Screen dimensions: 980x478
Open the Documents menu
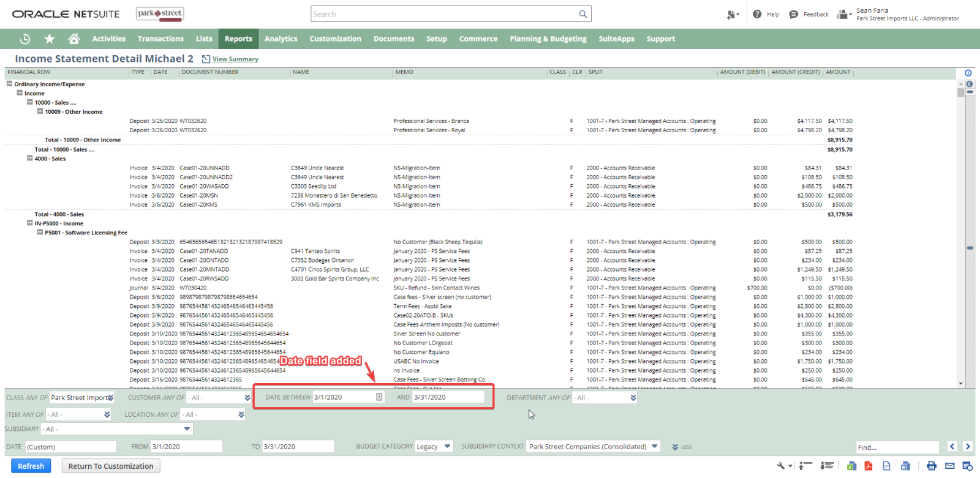[394, 39]
